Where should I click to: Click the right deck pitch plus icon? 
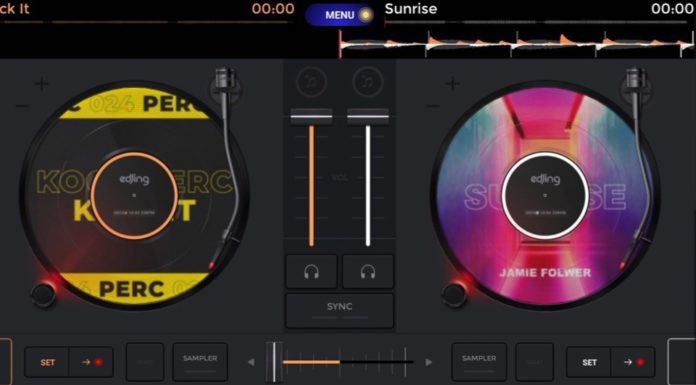[452, 83]
